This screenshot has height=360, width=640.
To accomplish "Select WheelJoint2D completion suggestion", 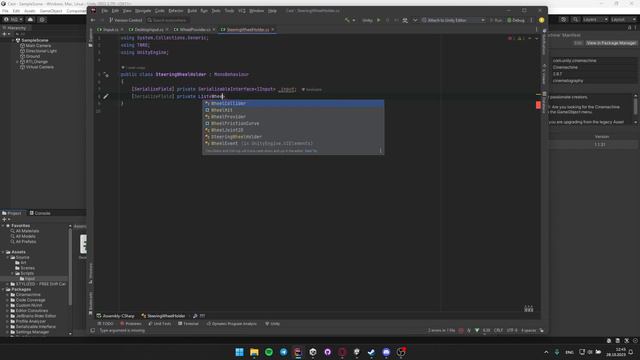I will [x=293, y=130].
